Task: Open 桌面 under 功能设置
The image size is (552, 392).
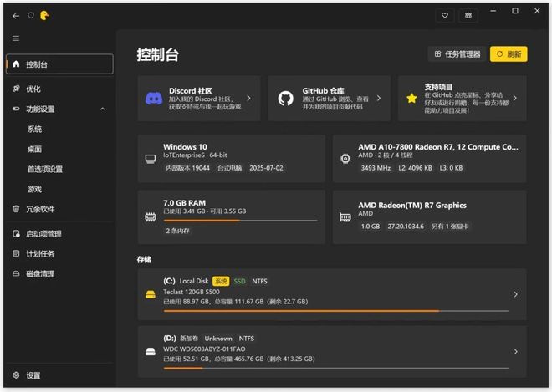Action: 60,150
